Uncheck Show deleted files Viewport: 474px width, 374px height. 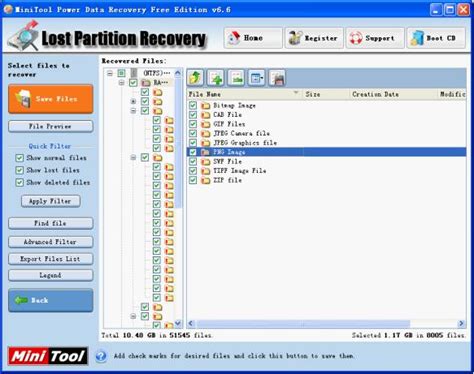tap(20, 182)
